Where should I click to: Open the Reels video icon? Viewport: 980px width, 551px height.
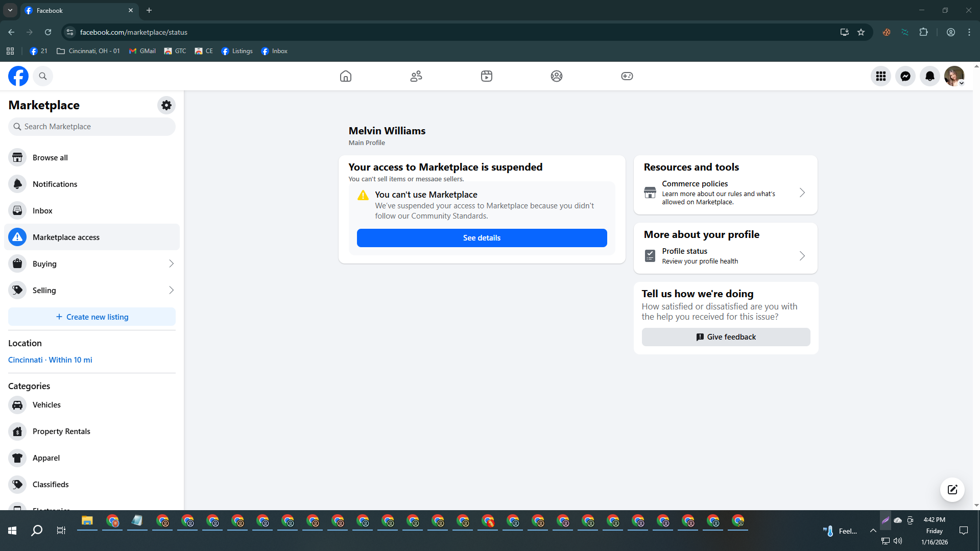(x=487, y=76)
